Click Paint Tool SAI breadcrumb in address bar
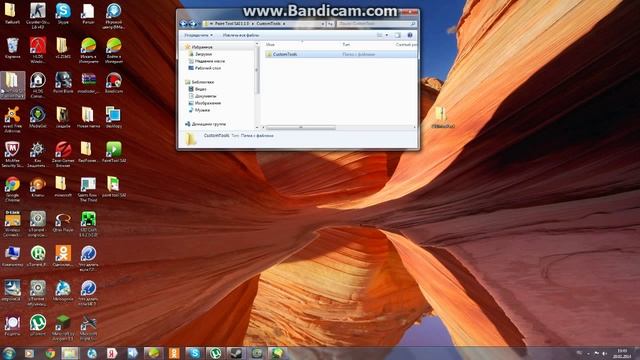 [232, 24]
